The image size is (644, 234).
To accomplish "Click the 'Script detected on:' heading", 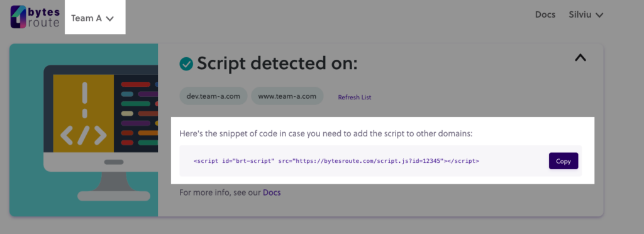I will click(x=277, y=64).
